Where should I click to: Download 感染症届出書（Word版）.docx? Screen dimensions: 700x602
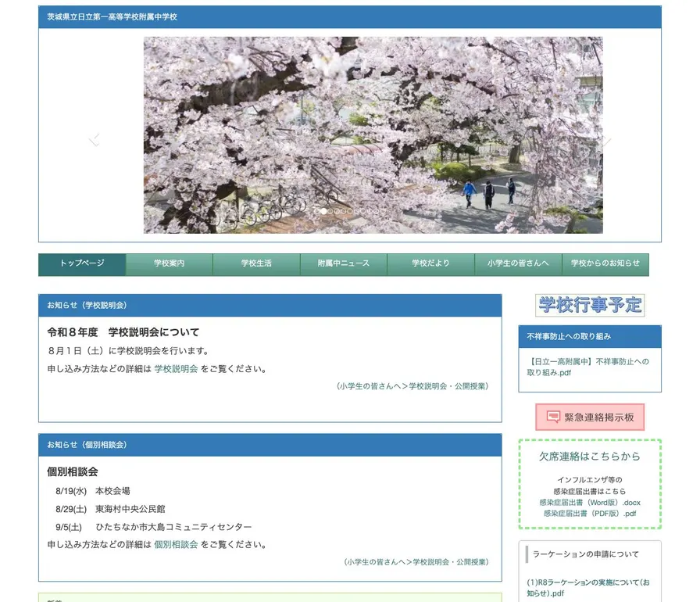tap(590, 503)
